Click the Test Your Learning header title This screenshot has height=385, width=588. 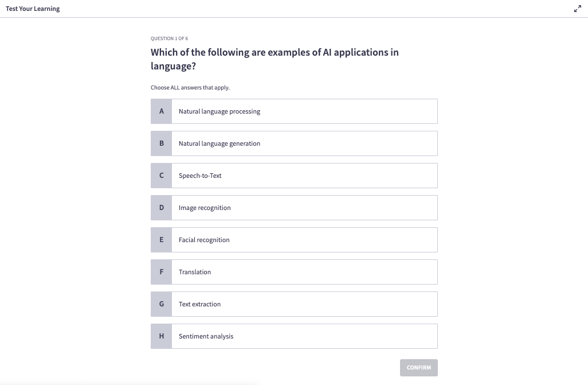33,9
